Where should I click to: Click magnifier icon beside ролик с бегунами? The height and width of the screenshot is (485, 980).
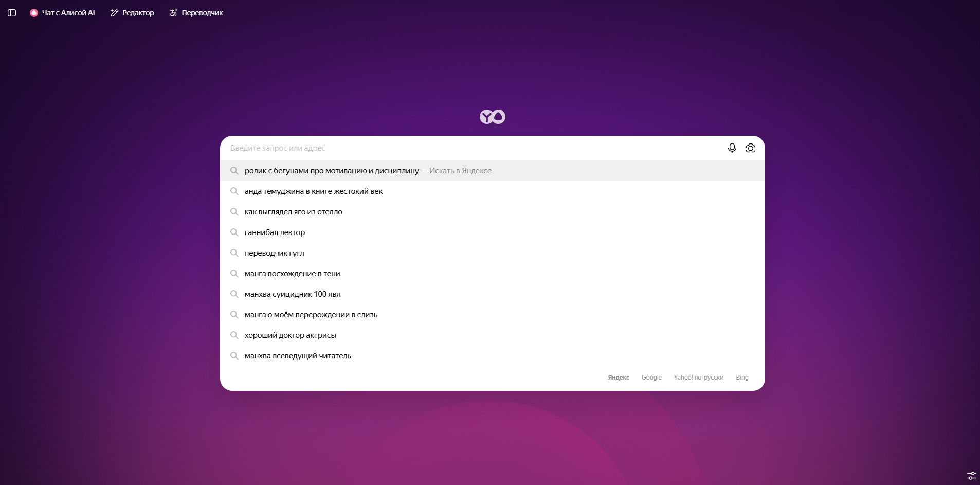pyautogui.click(x=234, y=171)
